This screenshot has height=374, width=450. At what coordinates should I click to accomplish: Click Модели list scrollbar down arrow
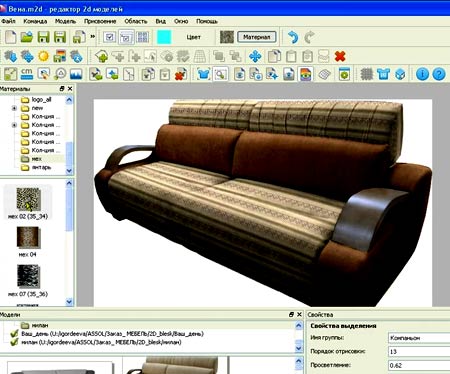coord(299,348)
